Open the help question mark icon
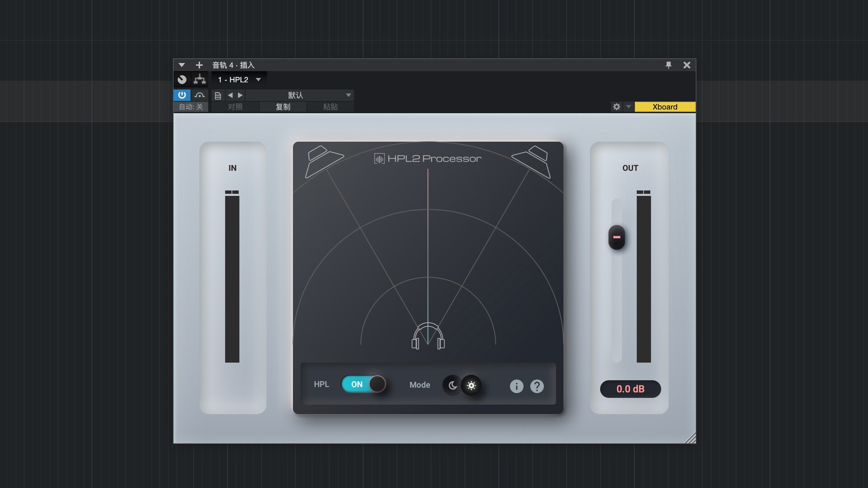The height and width of the screenshot is (488, 868). [537, 386]
